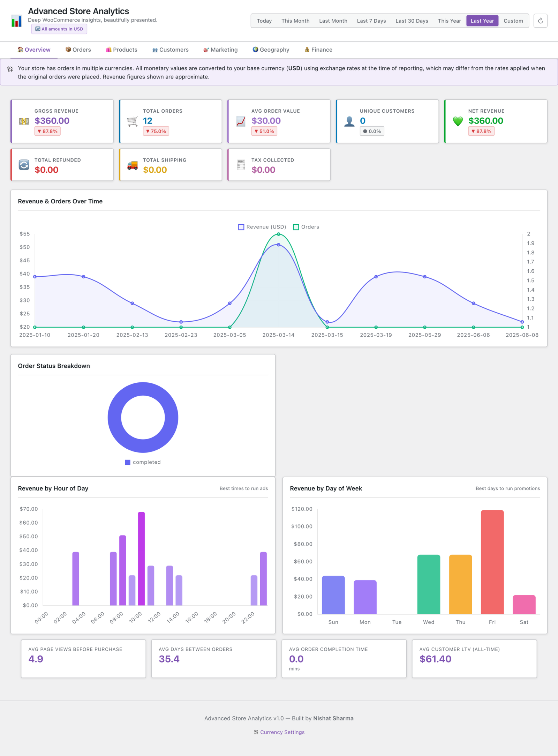Toggle the Revenue (USD) legend series
The image size is (558, 756).
262,227
